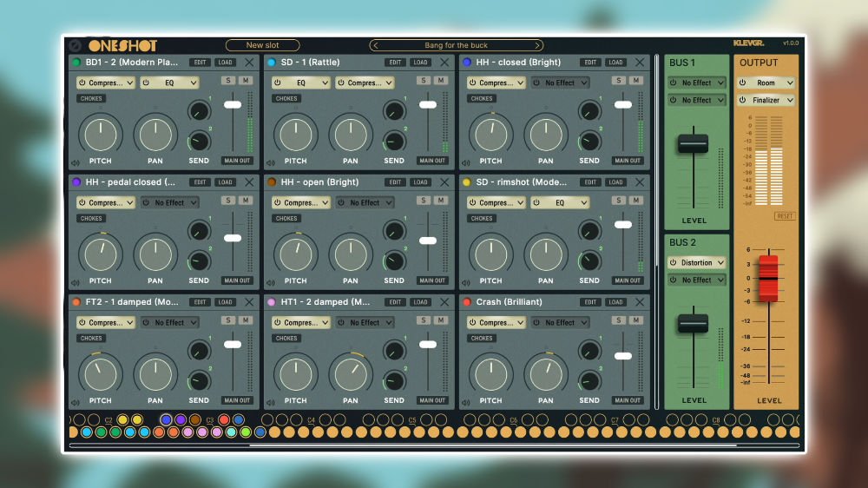Open the EQ effect dropdown on BD1 slot
Image resolution: width=868 pixels, height=488 pixels.
tap(169, 82)
